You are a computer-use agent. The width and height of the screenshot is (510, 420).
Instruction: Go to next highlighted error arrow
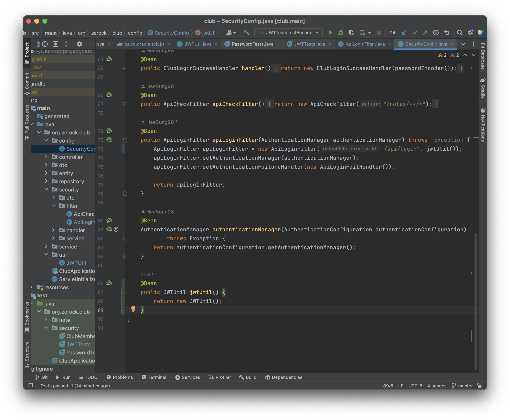tap(474, 55)
